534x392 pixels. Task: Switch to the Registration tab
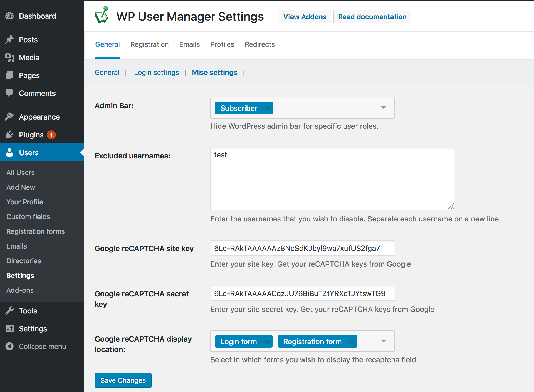(x=149, y=44)
